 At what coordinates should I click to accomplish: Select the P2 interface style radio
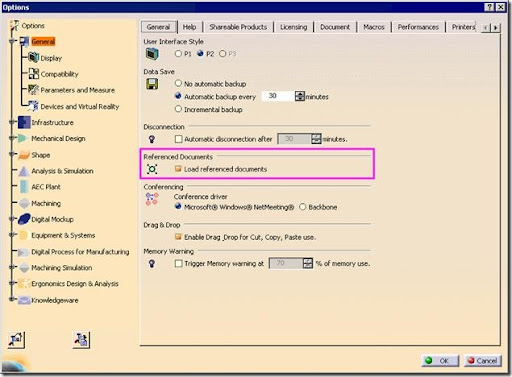200,54
